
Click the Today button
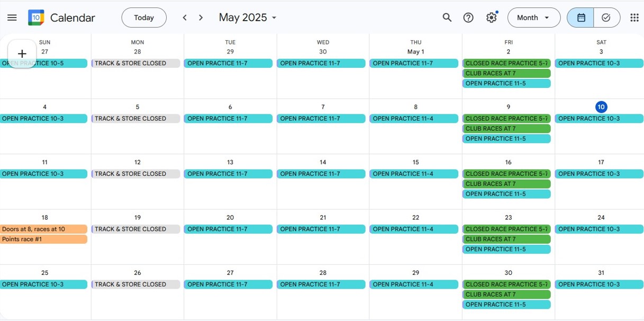(x=144, y=17)
